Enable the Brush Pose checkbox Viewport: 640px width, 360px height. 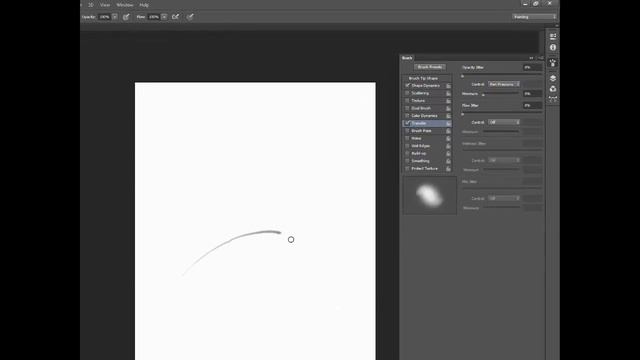[x=407, y=131]
